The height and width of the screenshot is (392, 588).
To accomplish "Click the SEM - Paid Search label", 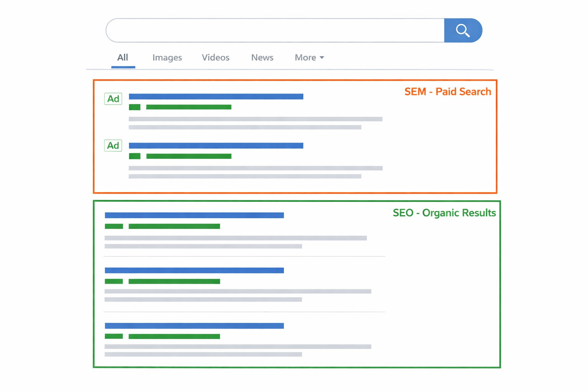I will [448, 92].
